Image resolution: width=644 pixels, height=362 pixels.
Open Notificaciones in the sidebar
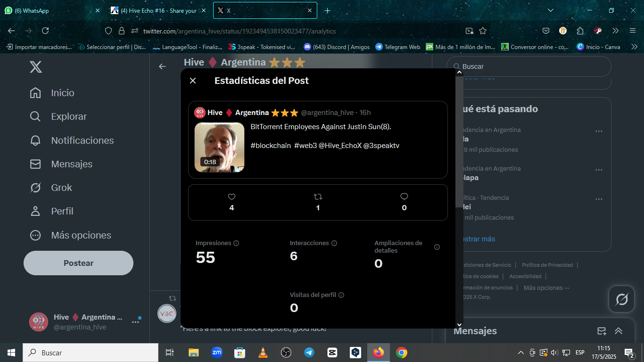[71, 140]
